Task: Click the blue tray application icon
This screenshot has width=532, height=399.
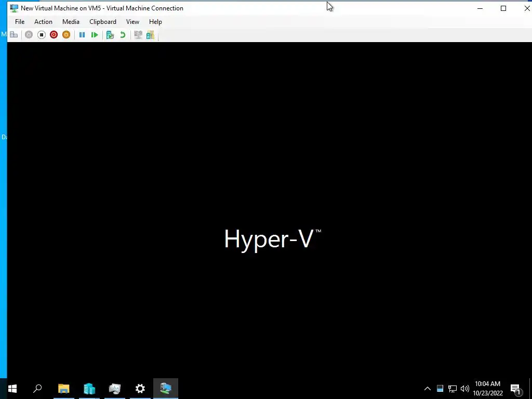Action: click(x=440, y=389)
